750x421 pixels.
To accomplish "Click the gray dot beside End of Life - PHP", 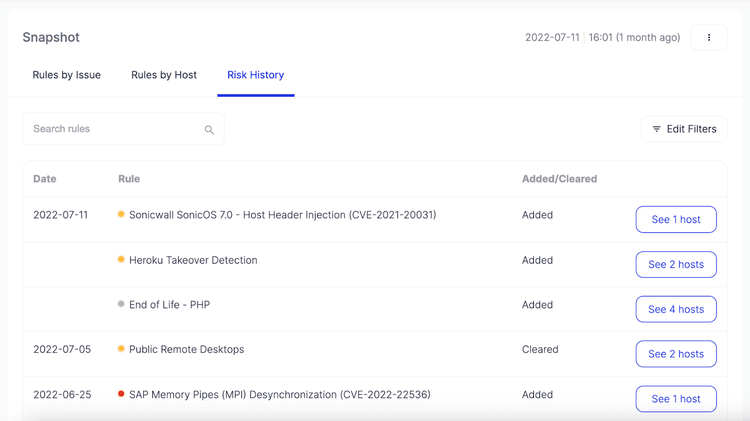I will 121,305.
